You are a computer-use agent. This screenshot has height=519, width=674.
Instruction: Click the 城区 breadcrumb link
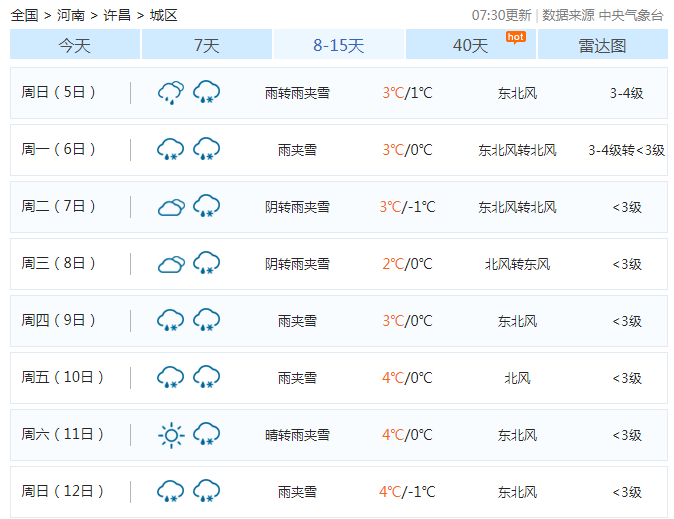tap(163, 15)
